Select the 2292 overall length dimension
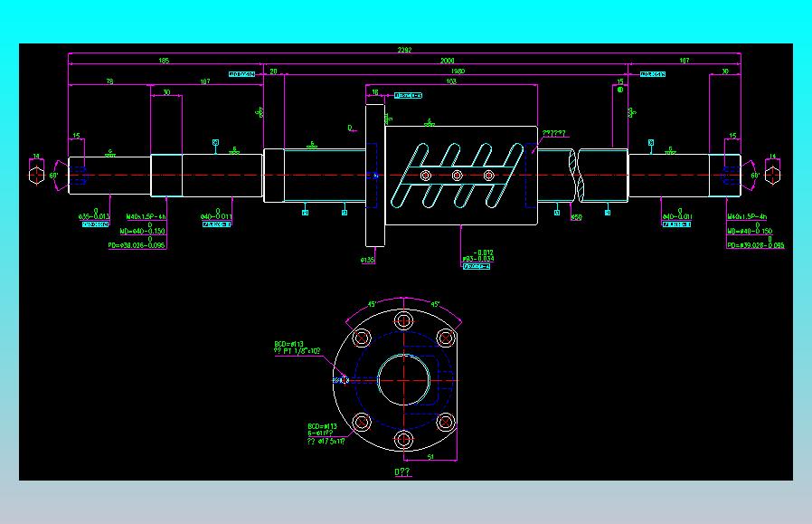This screenshot has height=524, width=812. (404, 51)
